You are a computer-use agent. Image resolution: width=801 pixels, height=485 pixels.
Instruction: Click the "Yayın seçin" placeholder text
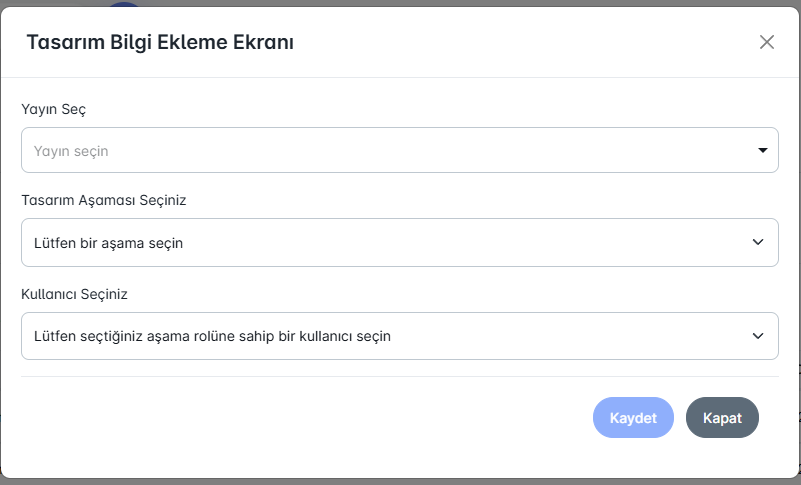[71, 151]
